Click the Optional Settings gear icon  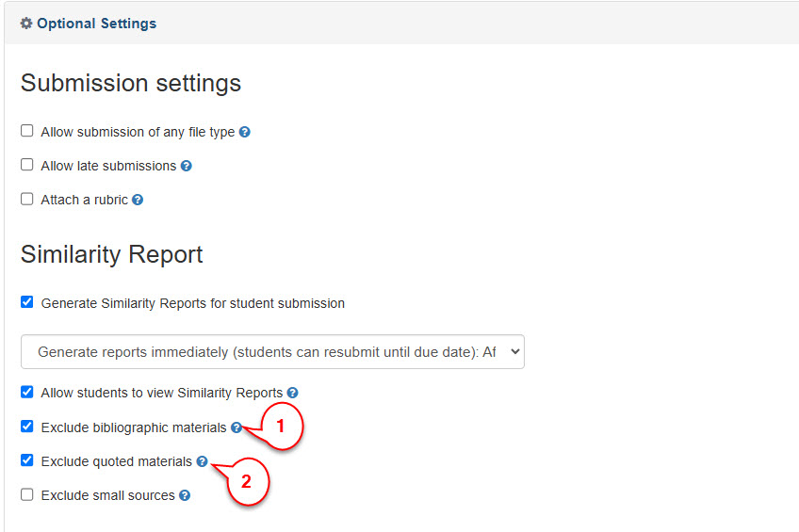pyautogui.click(x=26, y=24)
